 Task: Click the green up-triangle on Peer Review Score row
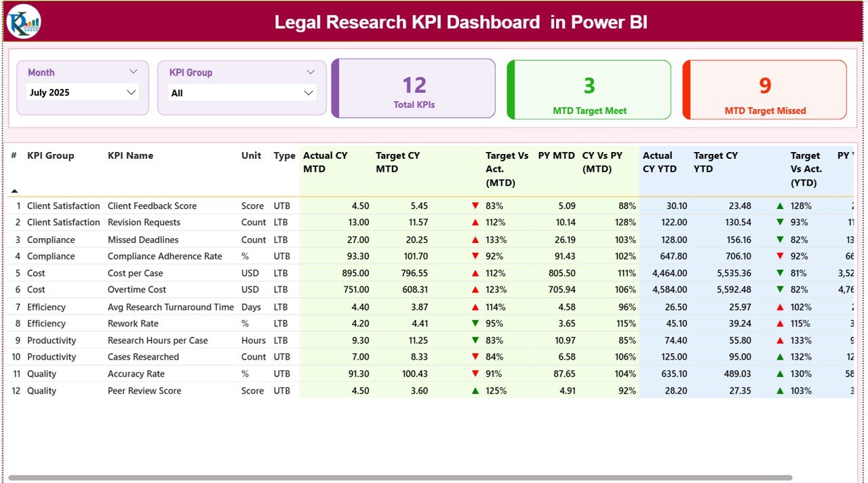[x=475, y=391]
